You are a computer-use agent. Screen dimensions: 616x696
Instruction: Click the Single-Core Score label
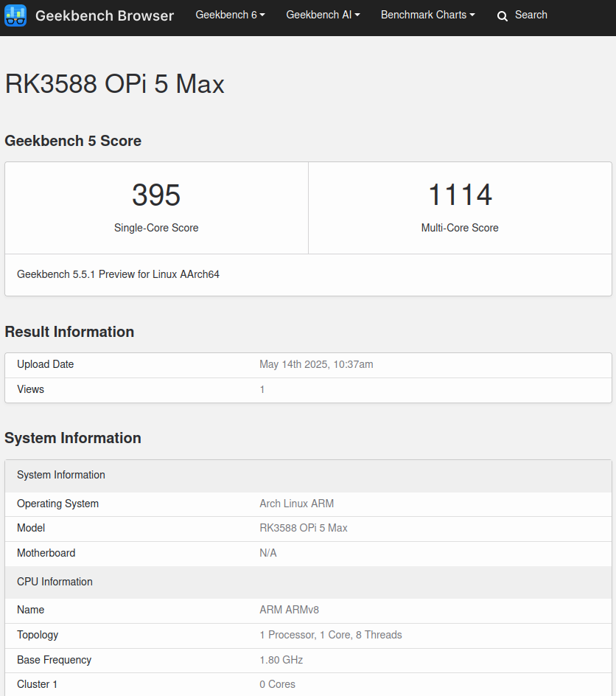[x=156, y=228]
